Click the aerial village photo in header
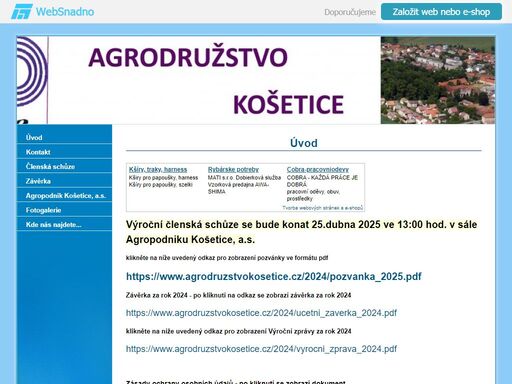 pos(438,80)
